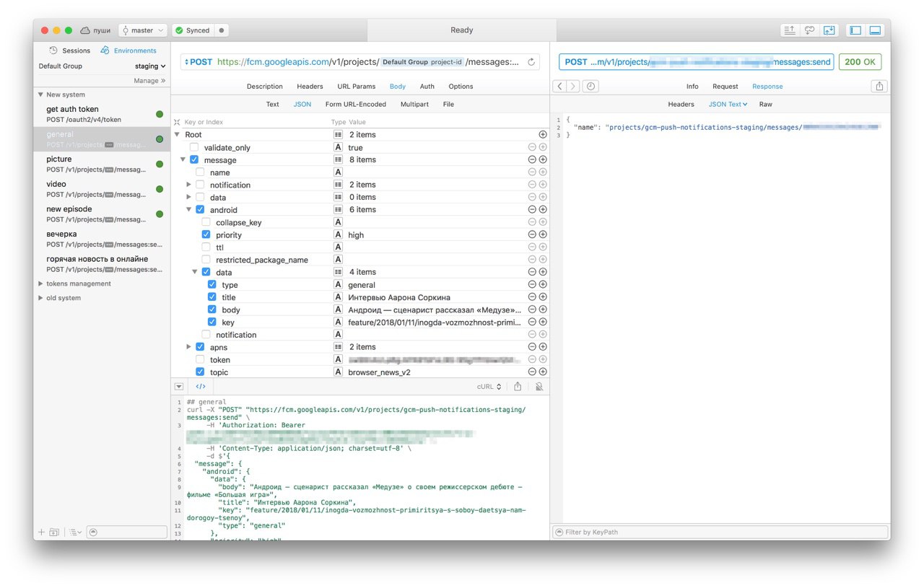Open the sort requests menu icon

pyautogui.click(x=76, y=532)
